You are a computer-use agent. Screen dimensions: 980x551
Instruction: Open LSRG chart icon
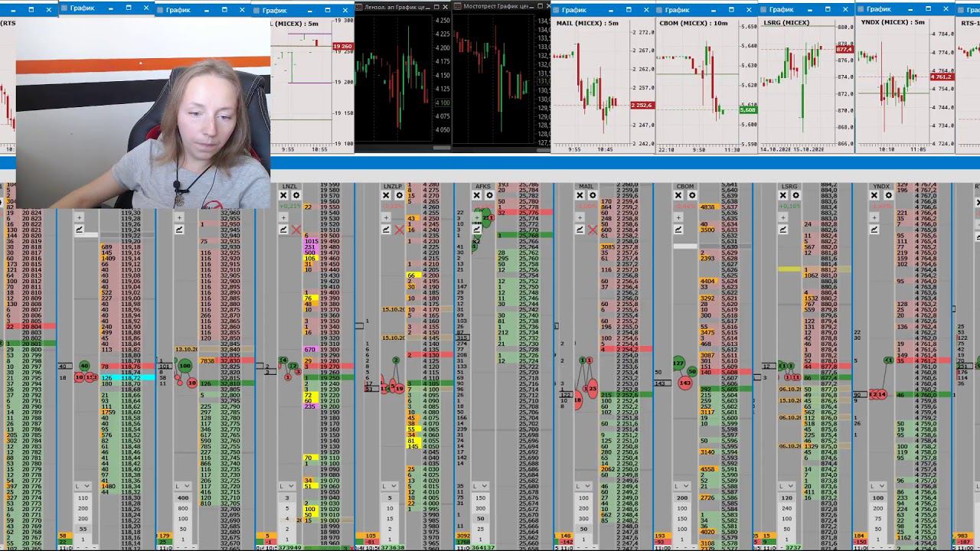click(782, 230)
